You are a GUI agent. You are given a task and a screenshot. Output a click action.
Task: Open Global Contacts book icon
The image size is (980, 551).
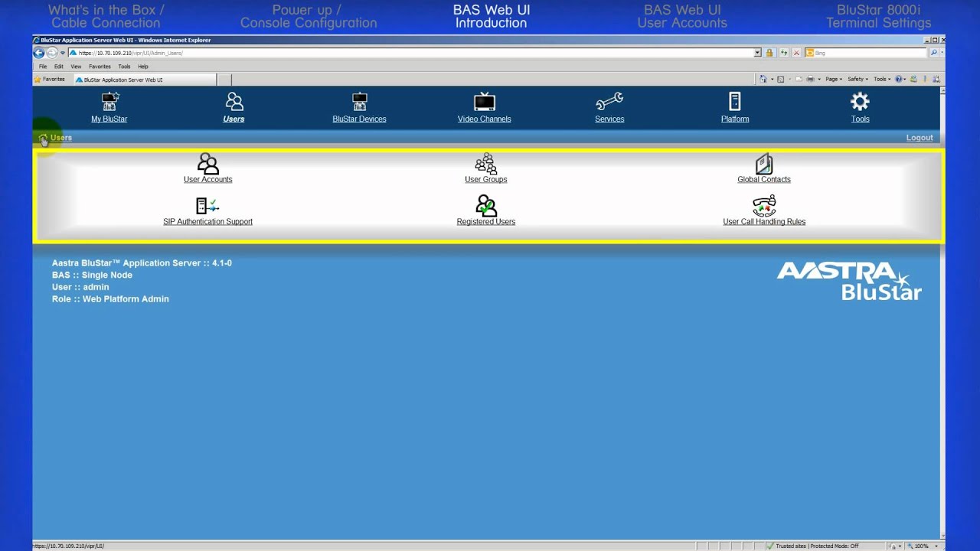[x=764, y=164]
